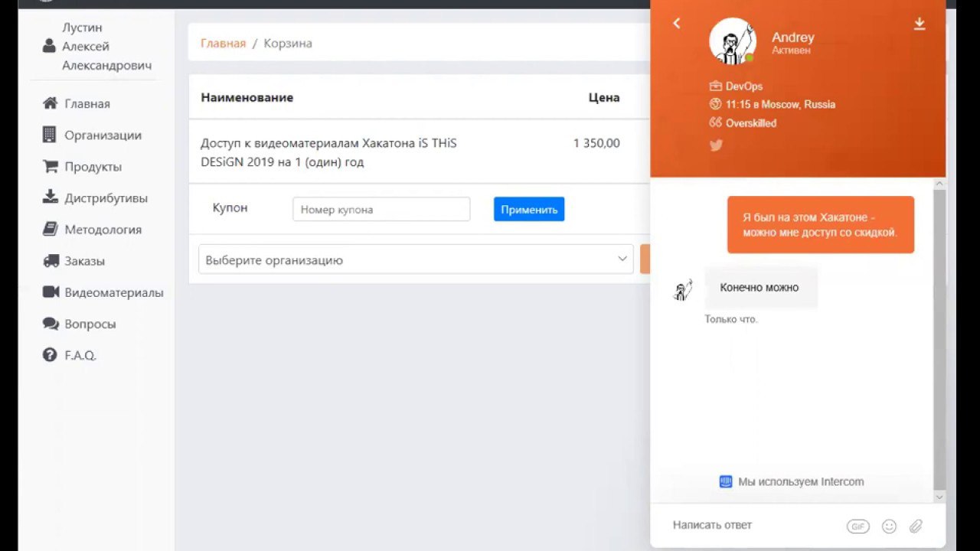Viewport: 980px width, 551px height.
Task: Open Andrey's Twitter profile icon
Action: tap(716, 145)
